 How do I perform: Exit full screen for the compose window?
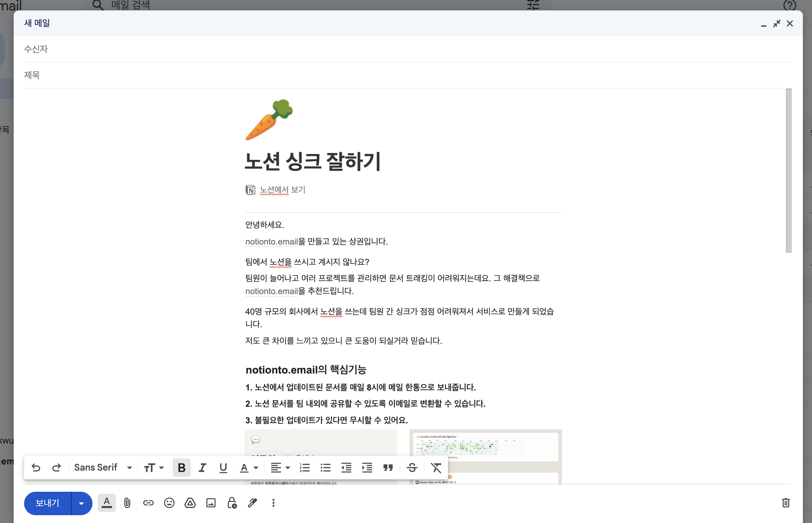click(x=777, y=23)
